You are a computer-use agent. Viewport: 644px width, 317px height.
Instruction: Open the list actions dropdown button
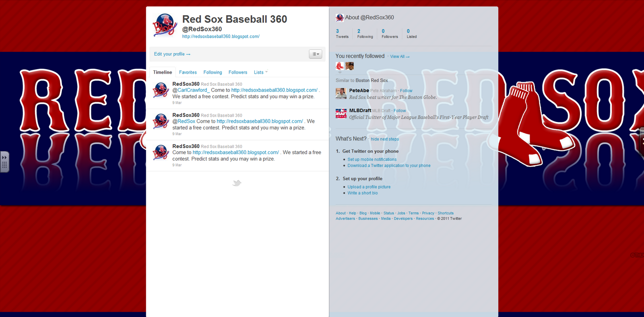tap(316, 54)
